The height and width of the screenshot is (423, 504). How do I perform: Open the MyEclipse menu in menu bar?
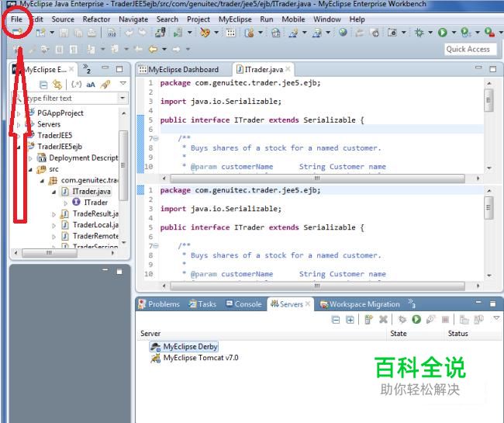pyautogui.click(x=234, y=19)
